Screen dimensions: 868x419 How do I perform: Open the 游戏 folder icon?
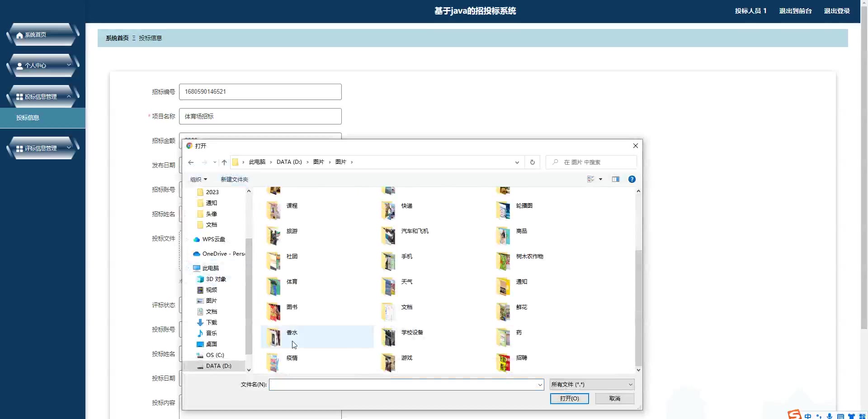388,362
